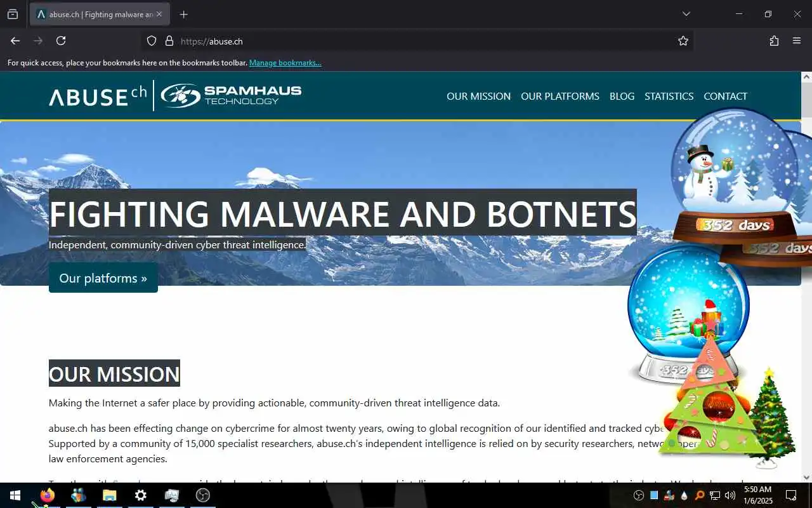Open the Firefox extensions puzzle icon
This screenshot has height=508, width=812.
[x=774, y=41]
